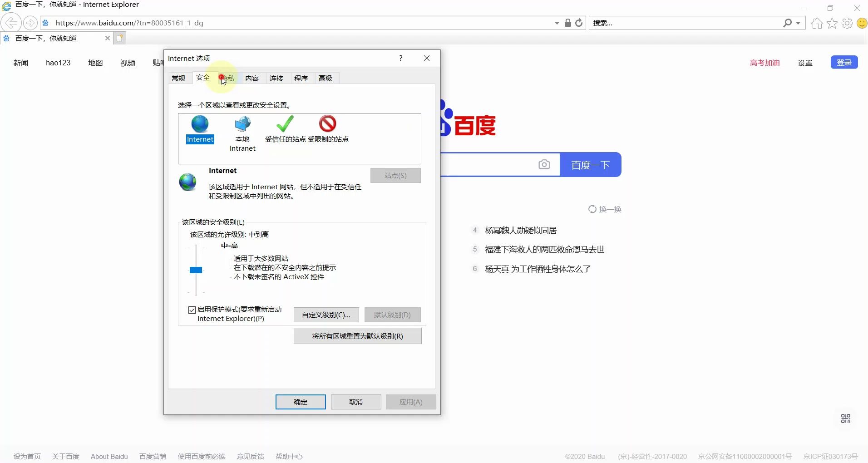Click the 默认级别(D) button
The width and height of the screenshot is (868, 463).
pos(392,315)
